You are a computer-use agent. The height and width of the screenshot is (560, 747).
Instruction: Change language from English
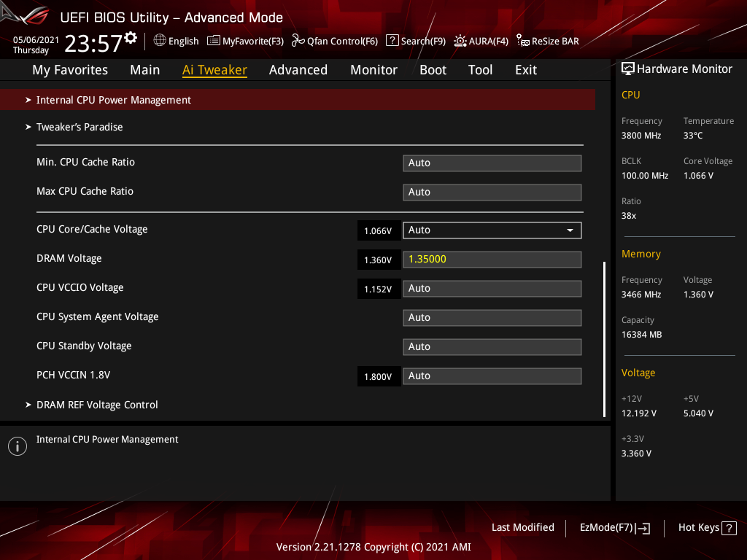click(x=177, y=41)
